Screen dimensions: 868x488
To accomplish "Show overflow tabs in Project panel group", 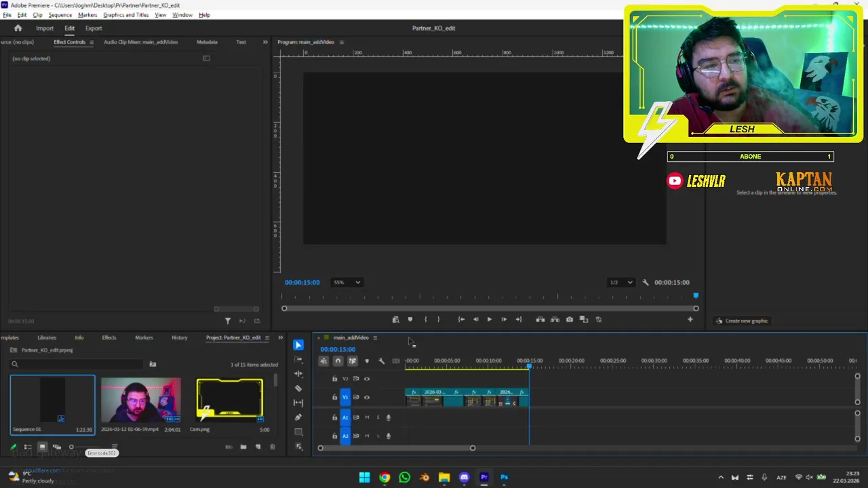I will click(x=280, y=338).
